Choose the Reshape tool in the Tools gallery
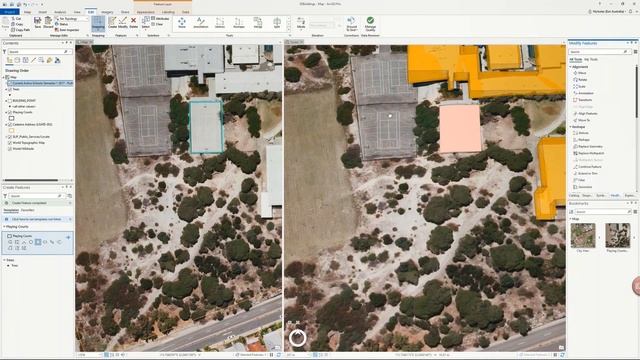 coord(239,23)
